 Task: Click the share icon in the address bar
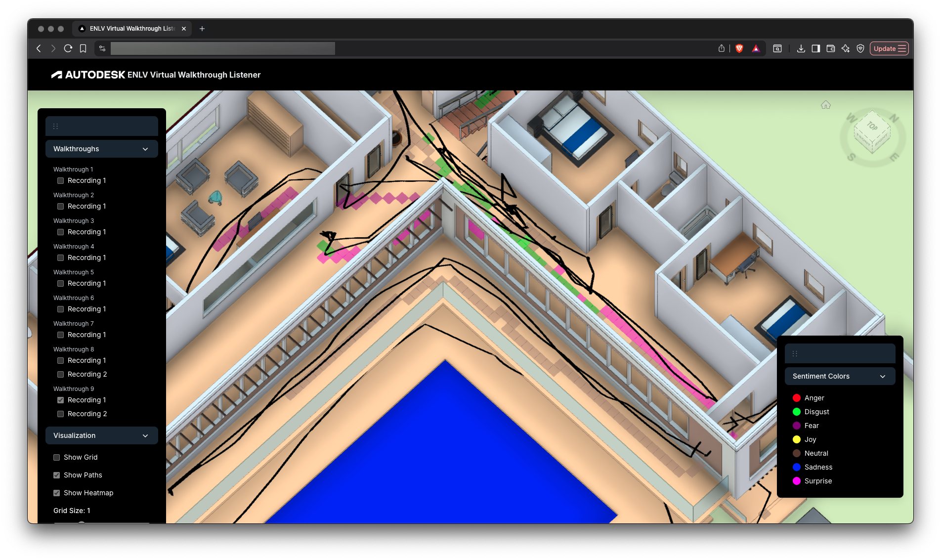tap(722, 48)
